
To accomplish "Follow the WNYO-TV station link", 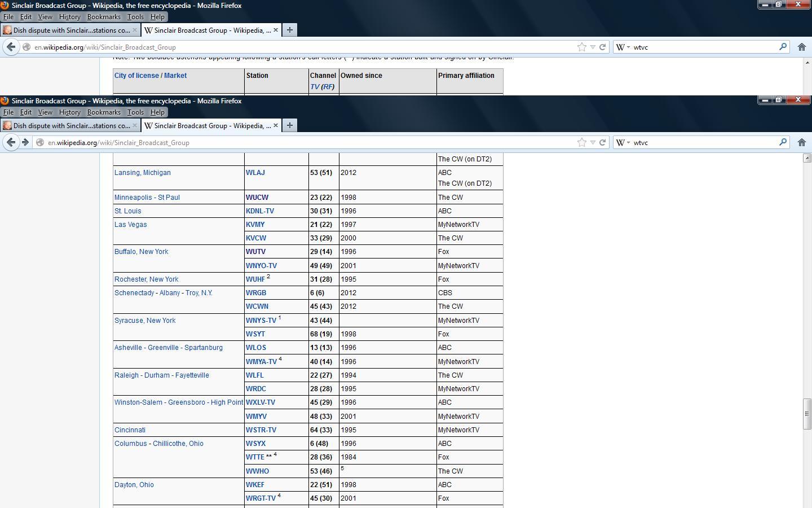I will (262, 266).
